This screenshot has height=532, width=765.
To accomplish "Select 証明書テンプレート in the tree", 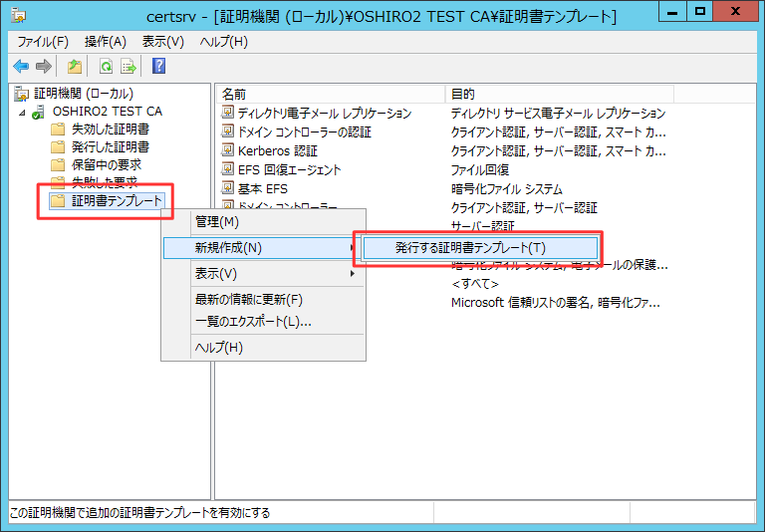I will point(117,200).
